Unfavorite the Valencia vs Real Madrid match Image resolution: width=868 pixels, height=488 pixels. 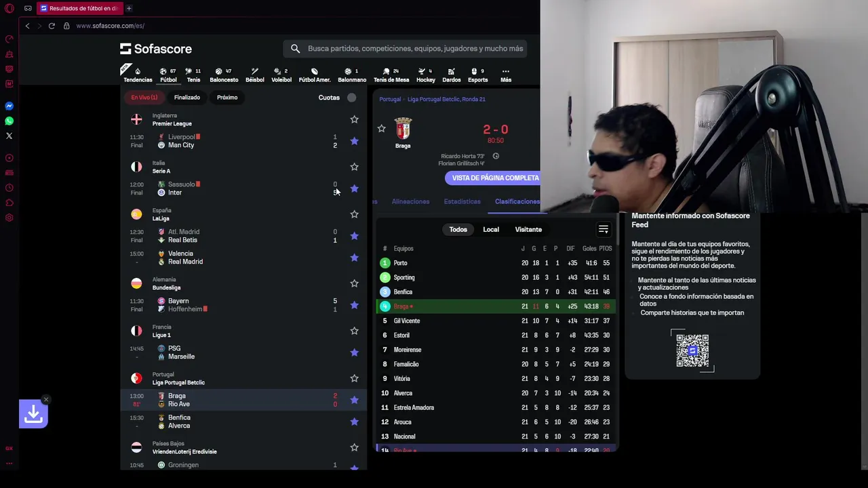pyautogui.click(x=354, y=258)
